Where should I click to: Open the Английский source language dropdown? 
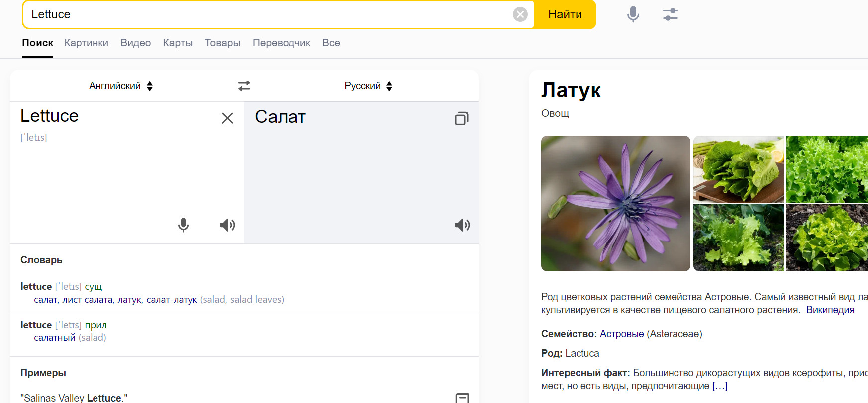121,86
